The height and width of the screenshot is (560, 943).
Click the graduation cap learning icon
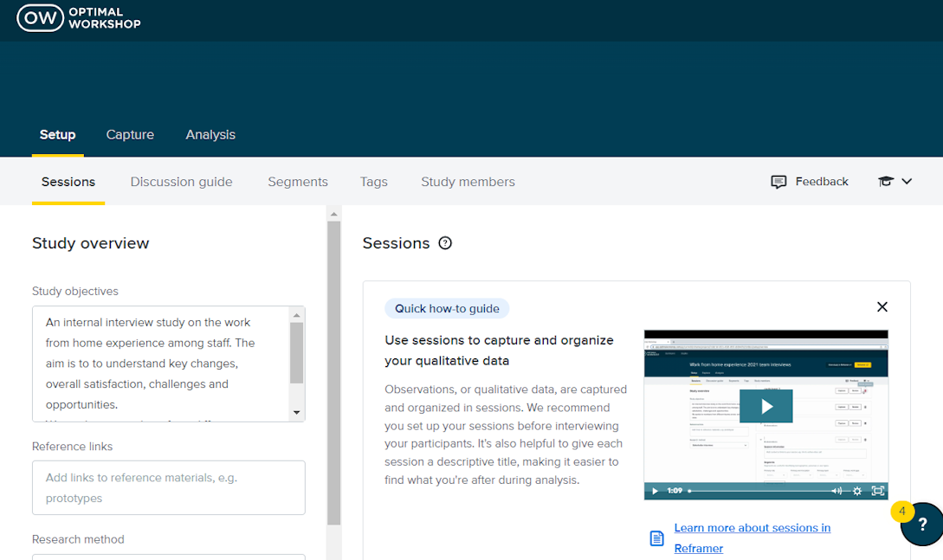(885, 181)
